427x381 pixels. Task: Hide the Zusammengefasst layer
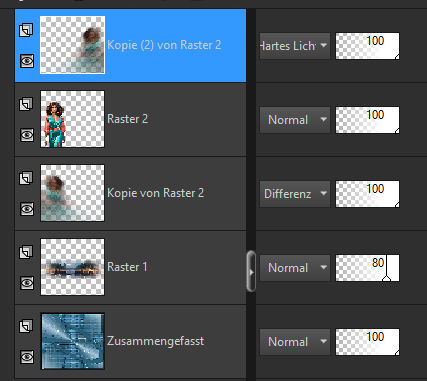27,357
